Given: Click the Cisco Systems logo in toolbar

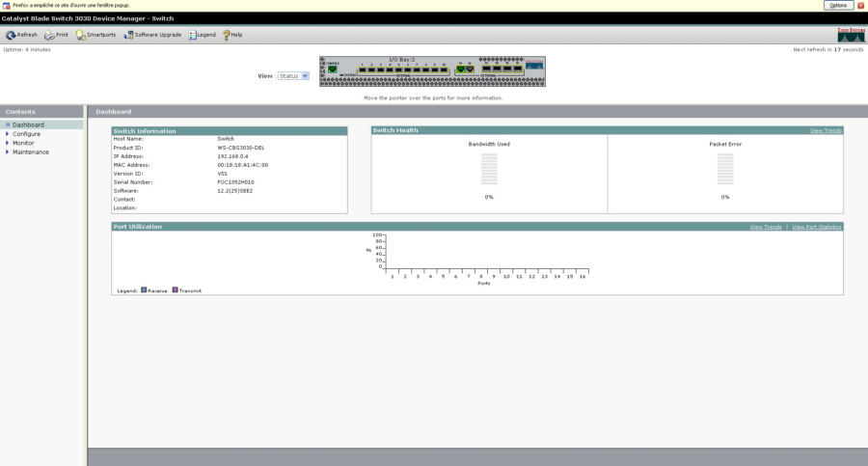Looking at the screenshot, I should tap(852, 35).
